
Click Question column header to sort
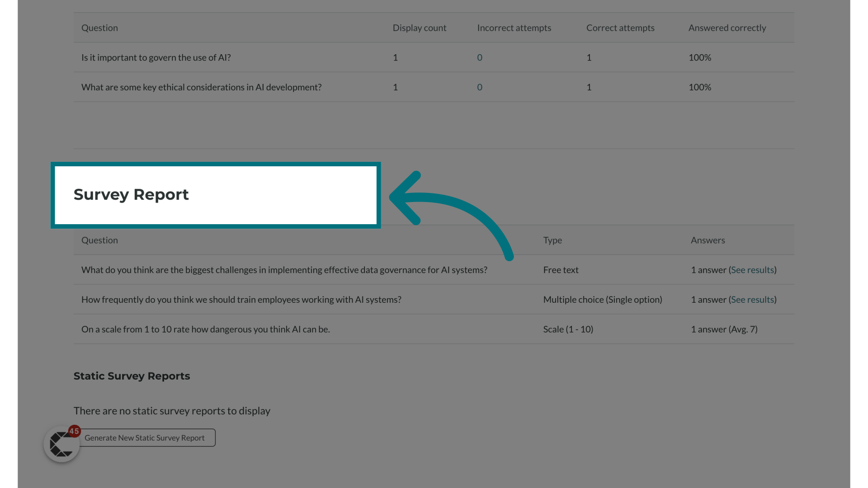click(99, 239)
